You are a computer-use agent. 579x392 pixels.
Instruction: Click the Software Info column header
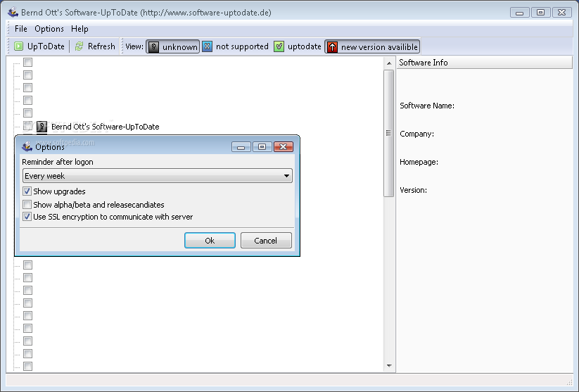pyautogui.click(x=485, y=63)
